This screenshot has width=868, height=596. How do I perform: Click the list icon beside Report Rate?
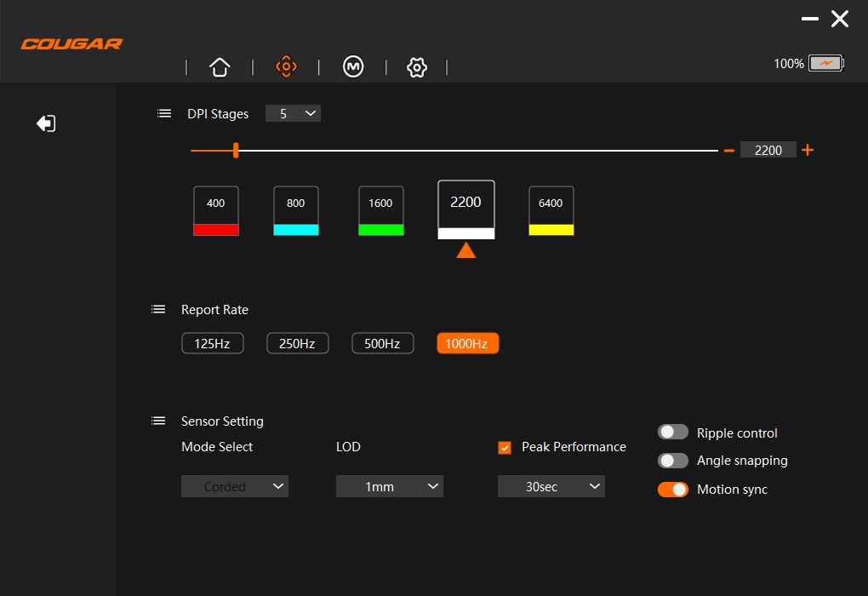point(158,309)
